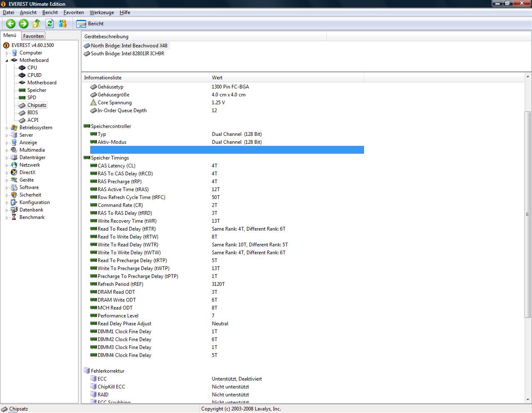Click the Sicherheit shield icon
The height and width of the screenshot is (413, 532).
click(x=14, y=195)
